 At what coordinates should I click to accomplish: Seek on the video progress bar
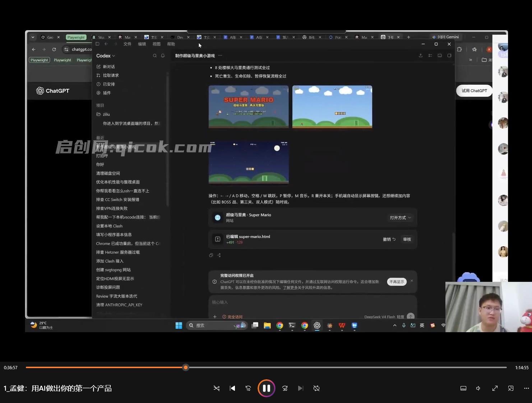266,367
